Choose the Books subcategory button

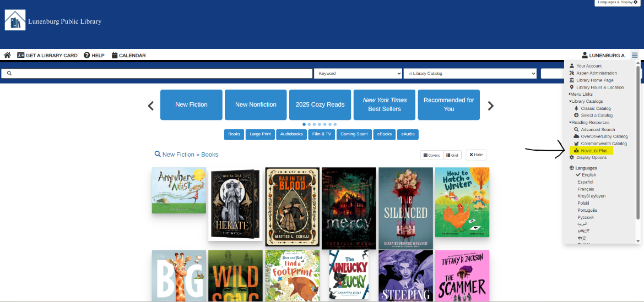[x=234, y=134]
